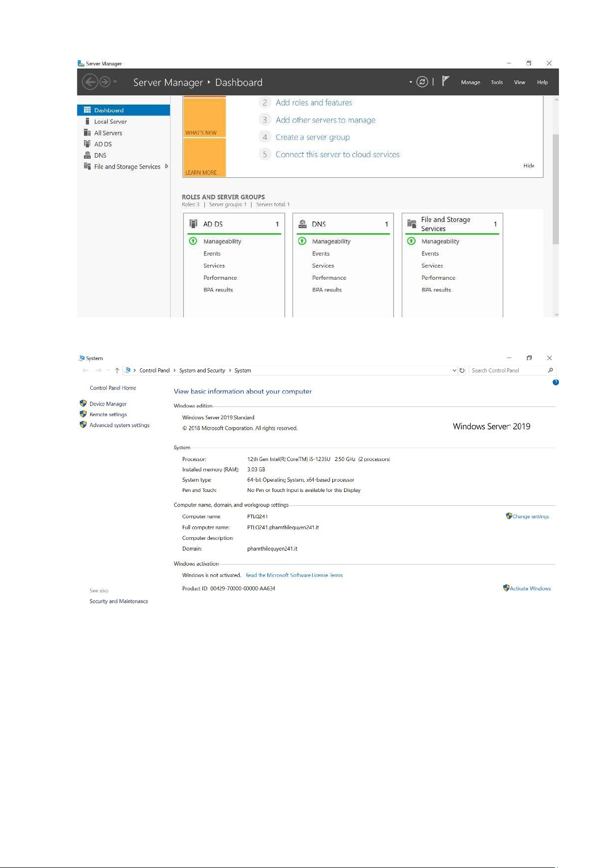Image resolution: width=614 pixels, height=868 pixels.
Task: Click AD DS tile Manageability status icon
Action: [x=193, y=241]
